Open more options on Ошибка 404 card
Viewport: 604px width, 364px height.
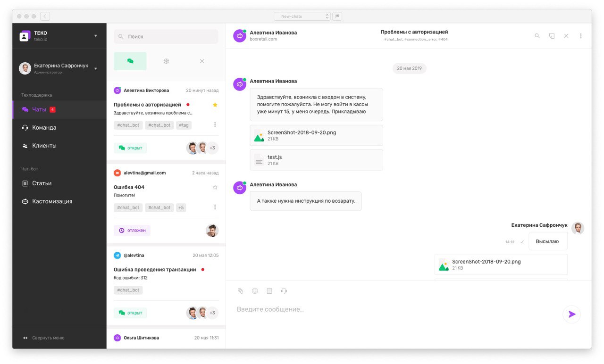pos(215,207)
